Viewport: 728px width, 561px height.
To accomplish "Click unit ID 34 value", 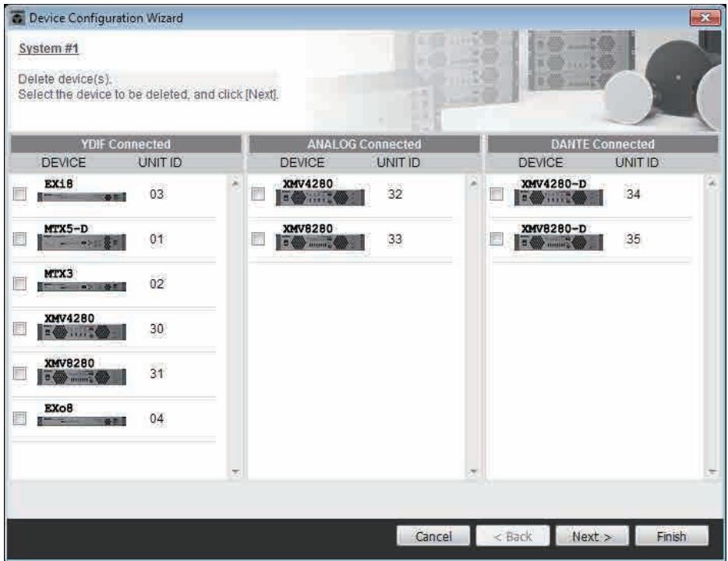I will point(633,194).
